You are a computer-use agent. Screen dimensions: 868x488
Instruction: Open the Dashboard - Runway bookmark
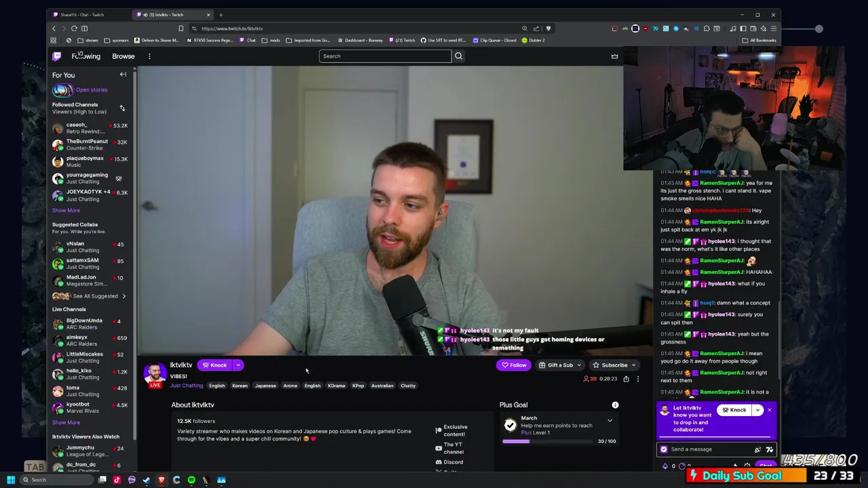360,40
